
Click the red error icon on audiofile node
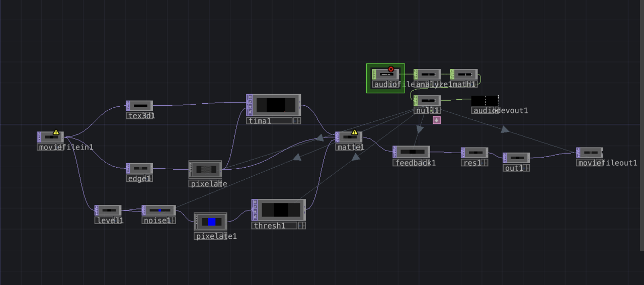click(391, 69)
